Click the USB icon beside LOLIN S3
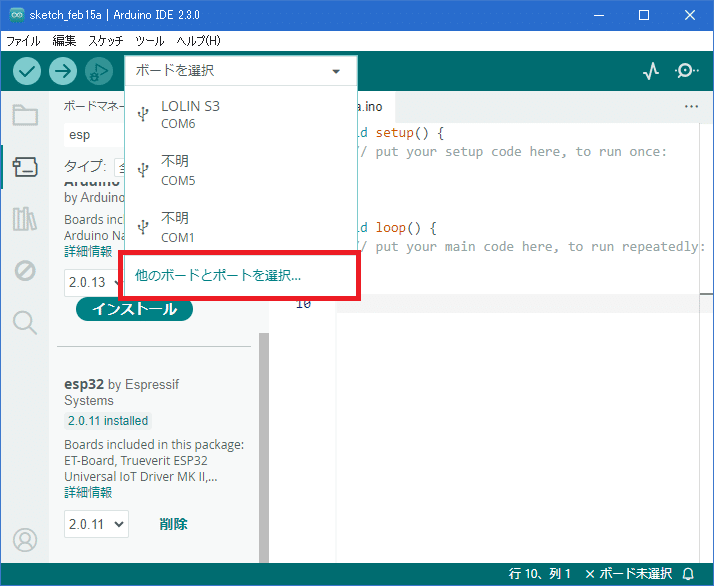Viewport: 714px width, 586px height. click(143, 114)
